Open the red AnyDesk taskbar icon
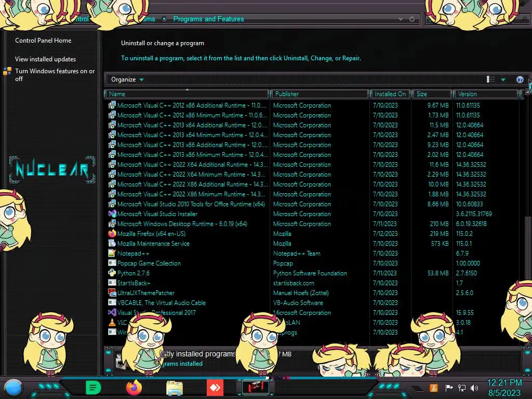Viewport: 532px width, 399px height. tap(215, 388)
